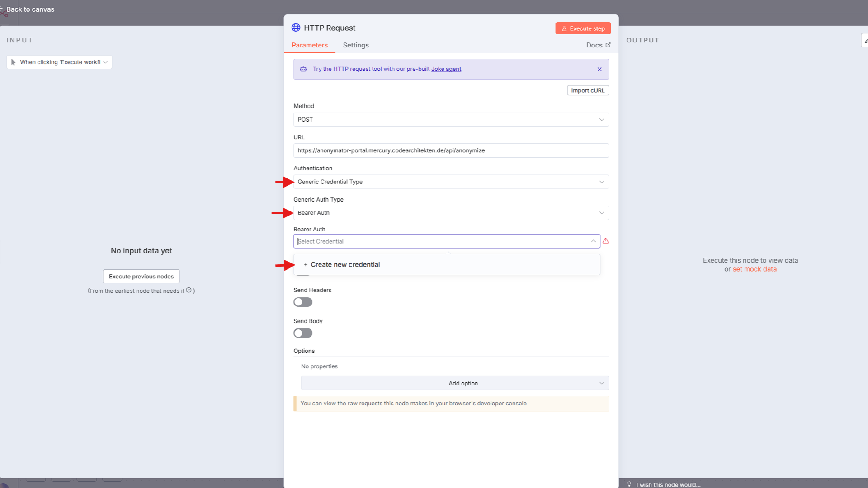The height and width of the screenshot is (488, 868).
Task: Click the Import cURL button
Action: click(588, 90)
